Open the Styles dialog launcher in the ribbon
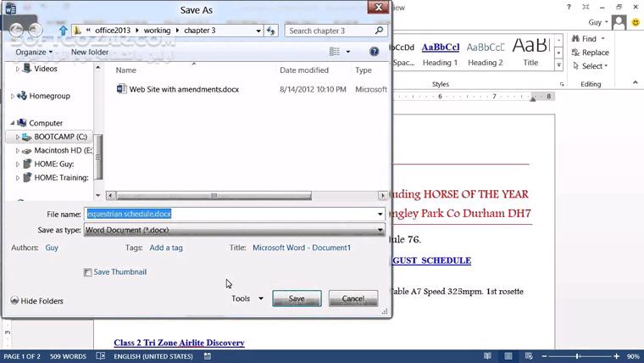 pyautogui.click(x=562, y=84)
